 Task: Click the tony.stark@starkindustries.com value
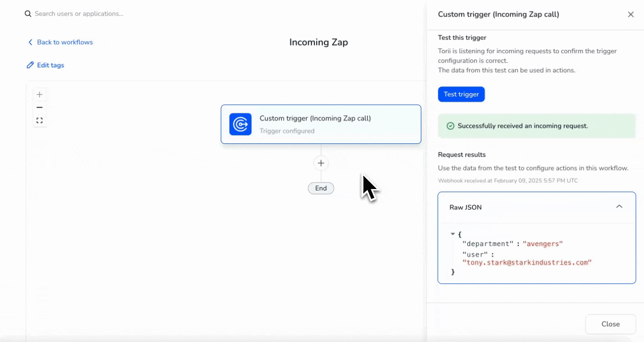click(527, 262)
